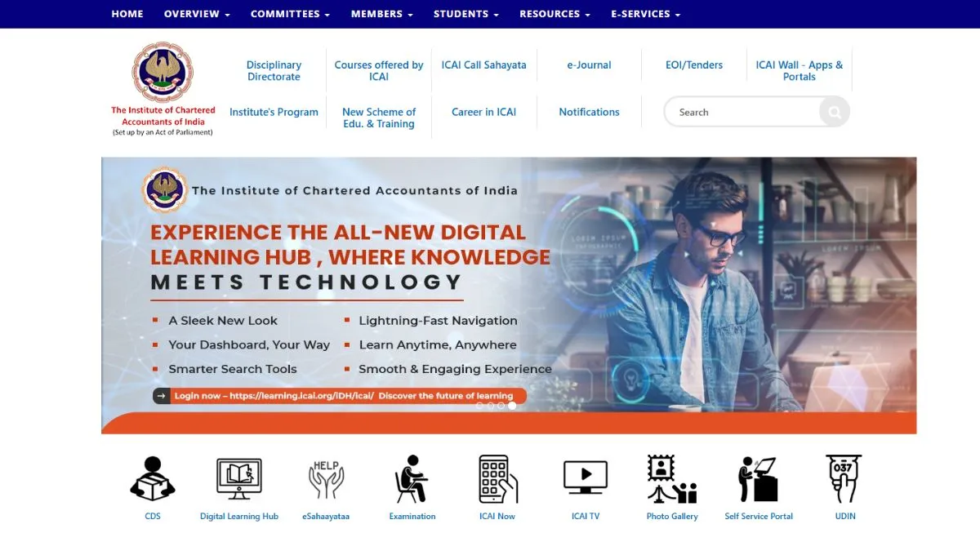Image resolution: width=980 pixels, height=551 pixels.
Task: Click inside the Search input field
Action: coord(743,112)
